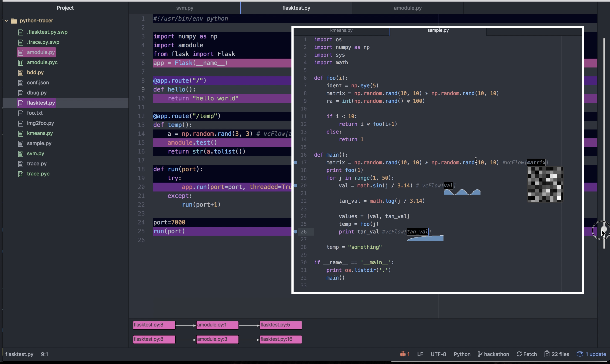The image size is (610, 364).
Task: Open the UTF-8 encoding selector
Action: pos(438,354)
